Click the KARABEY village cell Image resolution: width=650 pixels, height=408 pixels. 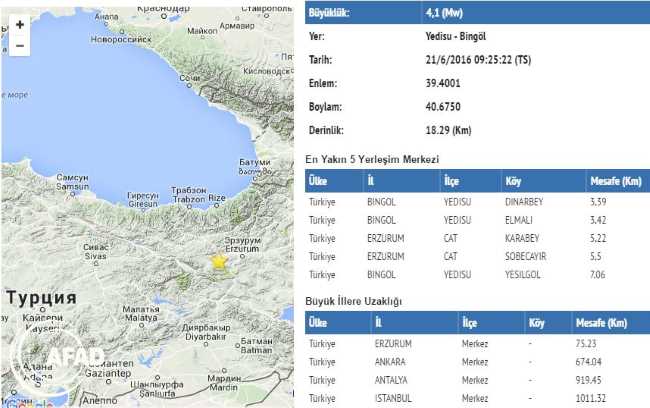(525, 237)
